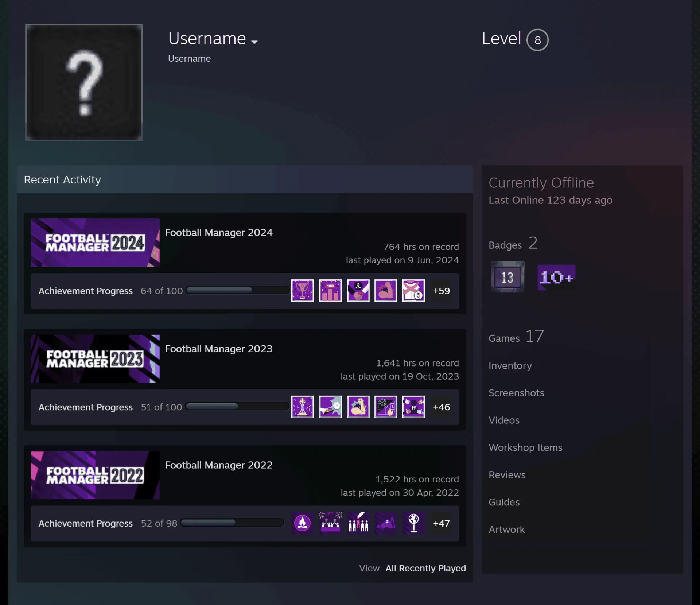Show the +46 remaining Football Manager 2023 achievements
The image size is (700, 605).
tap(441, 407)
